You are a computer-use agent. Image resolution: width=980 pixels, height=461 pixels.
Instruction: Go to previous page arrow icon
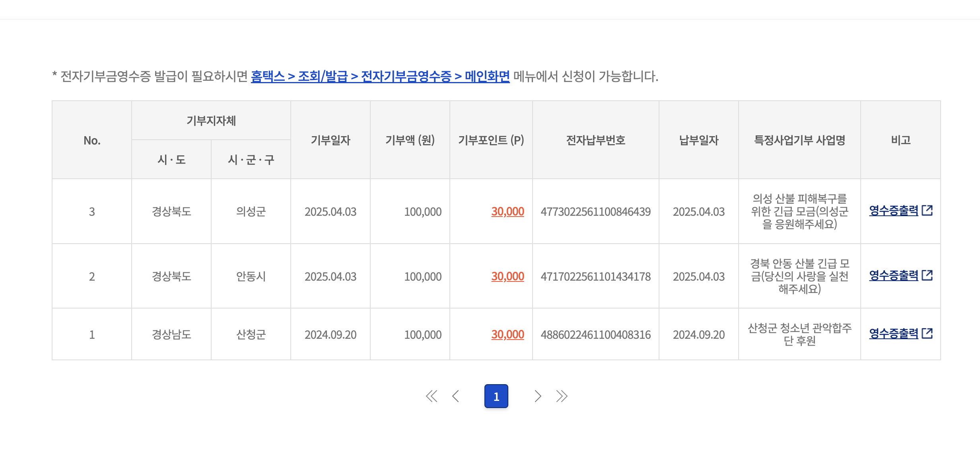(x=456, y=396)
